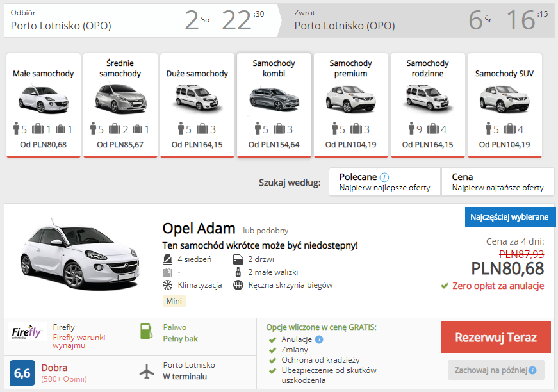The image size is (558, 392).
Task: Click the air conditioning snowflake icon
Action: tap(168, 285)
